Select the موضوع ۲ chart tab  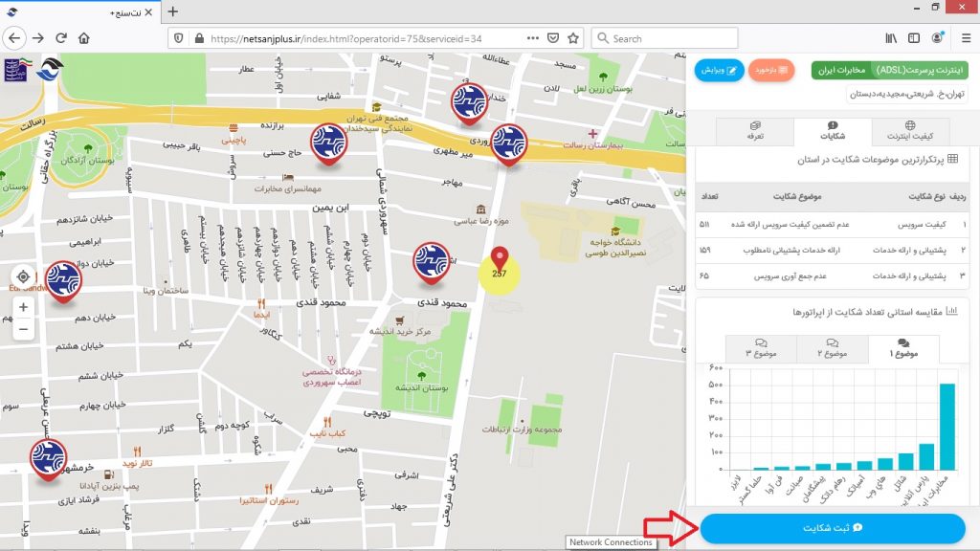point(833,348)
